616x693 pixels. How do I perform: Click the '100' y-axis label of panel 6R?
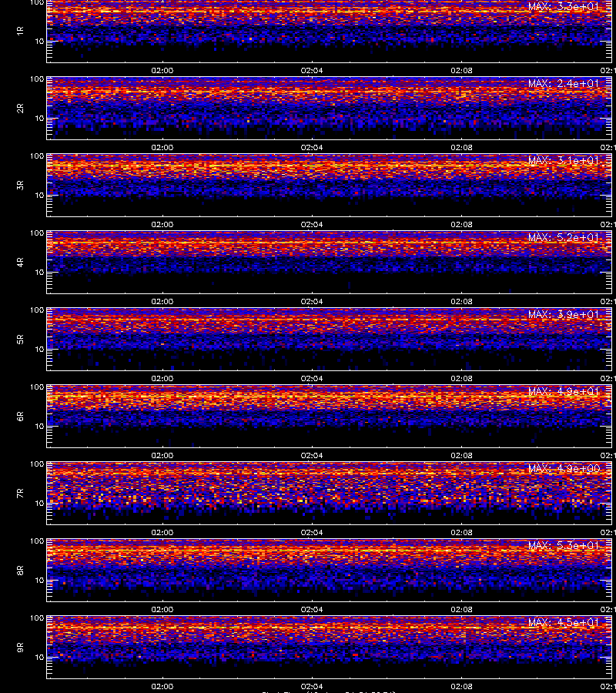[37, 387]
